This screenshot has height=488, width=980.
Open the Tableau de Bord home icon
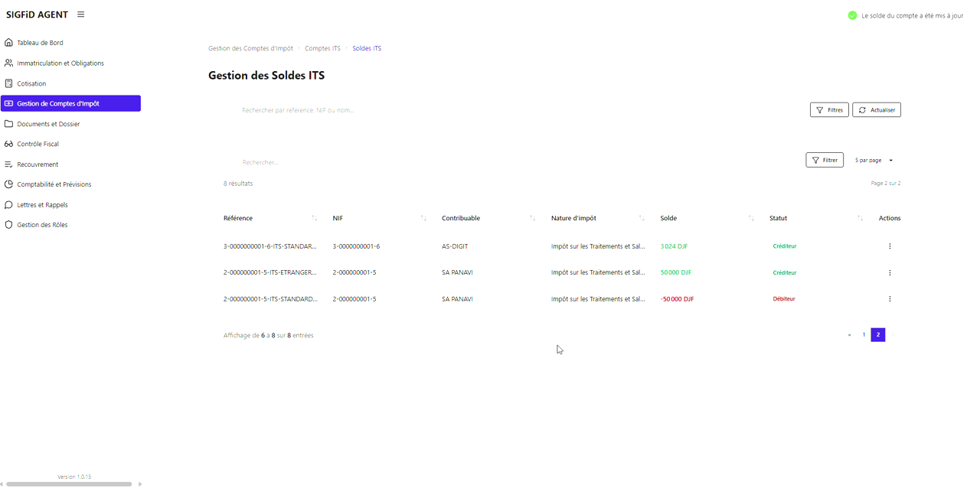9,43
